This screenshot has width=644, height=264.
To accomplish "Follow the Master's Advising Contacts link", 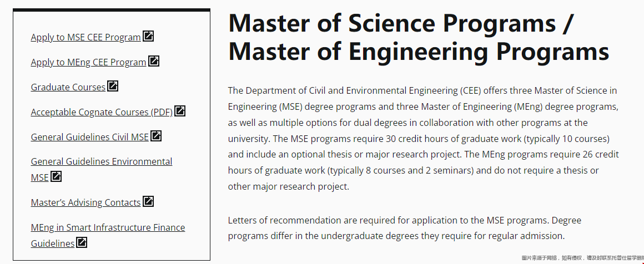I will [85, 202].
